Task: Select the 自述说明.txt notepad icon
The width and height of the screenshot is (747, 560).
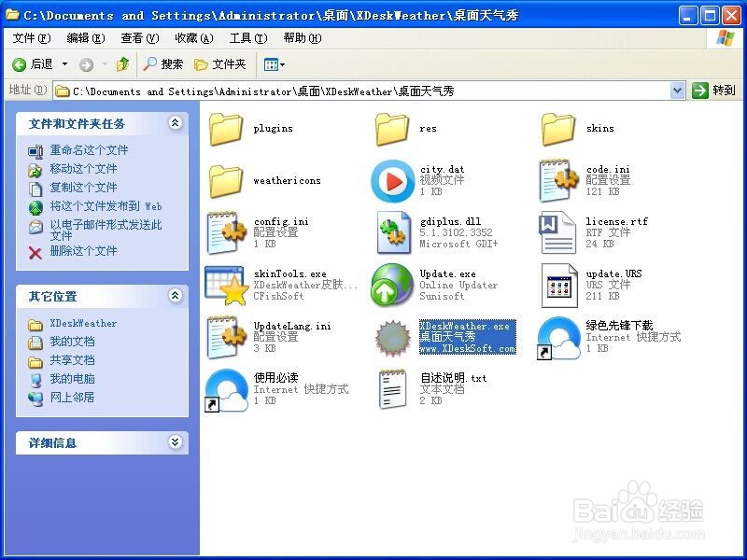Action: (392, 389)
